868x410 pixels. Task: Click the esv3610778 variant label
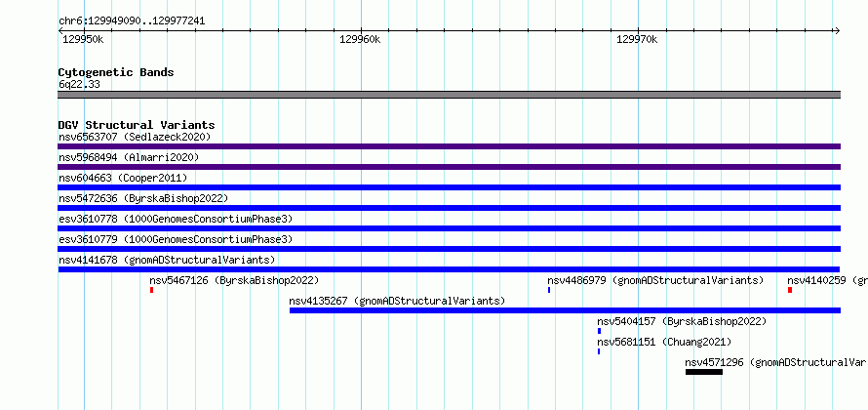tap(176, 219)
